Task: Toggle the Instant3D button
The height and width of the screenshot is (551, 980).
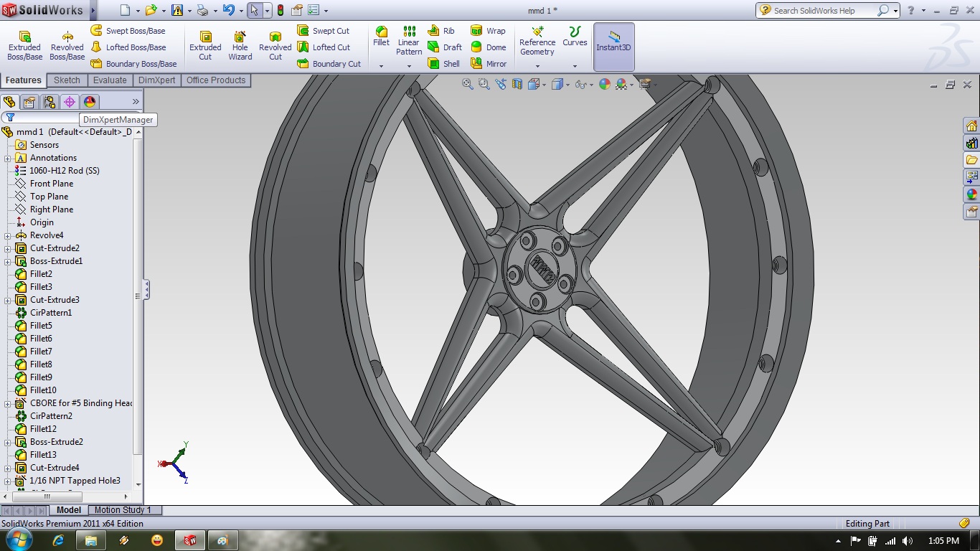Action: click(x=614, y=47)
